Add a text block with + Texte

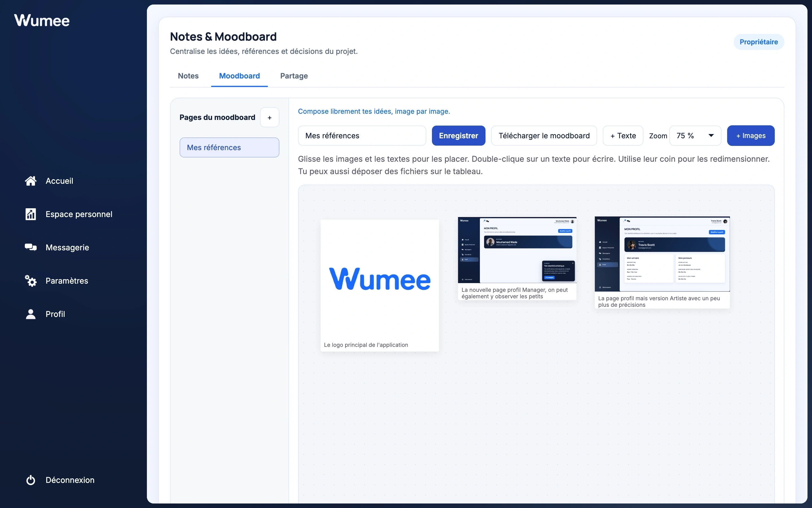click(x=623, y=136)
